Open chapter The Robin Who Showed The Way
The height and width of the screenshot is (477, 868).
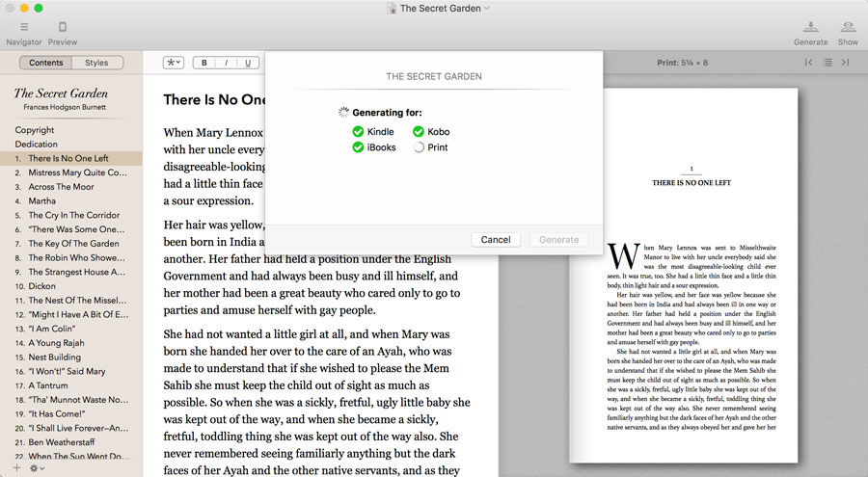coord(70,258)
